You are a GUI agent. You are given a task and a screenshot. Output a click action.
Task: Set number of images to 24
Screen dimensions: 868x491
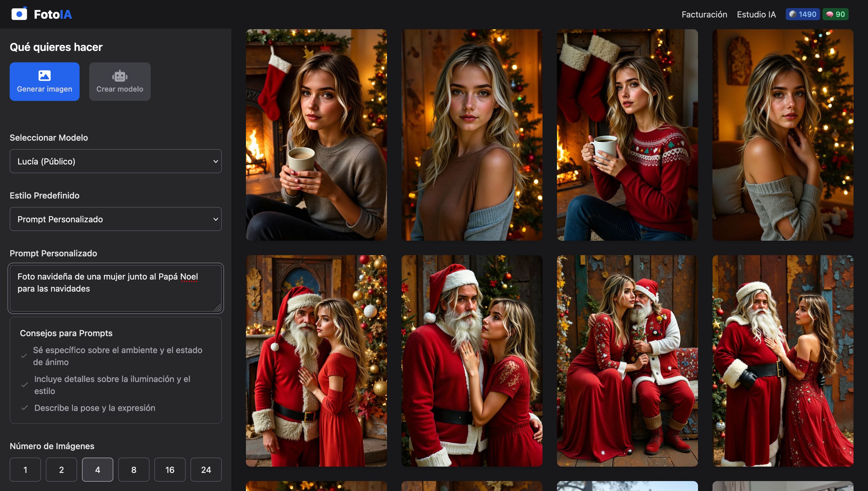pyautogui.click(x=206, y=469)
